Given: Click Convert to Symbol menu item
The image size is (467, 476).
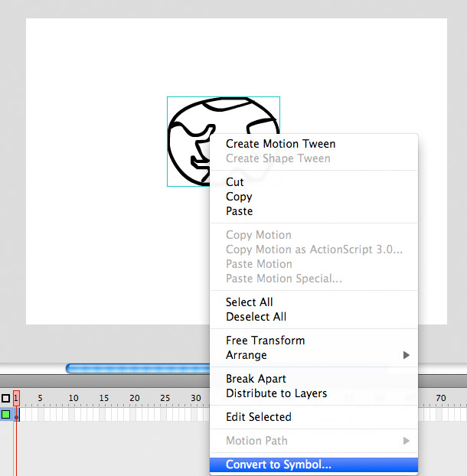Looking at the screenshot, I should [314, 465].
